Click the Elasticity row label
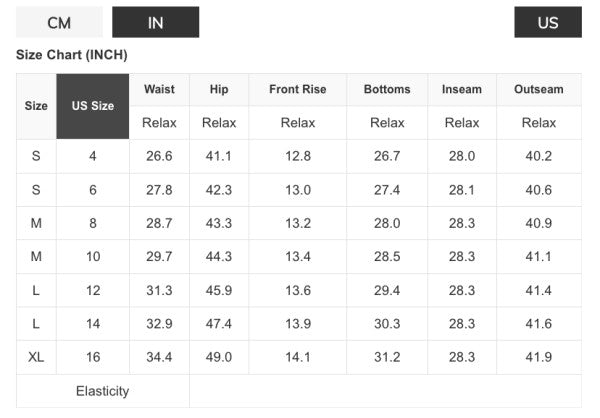Screen dimensions: 600x418 pyautogui.click(x=102, y=391)
